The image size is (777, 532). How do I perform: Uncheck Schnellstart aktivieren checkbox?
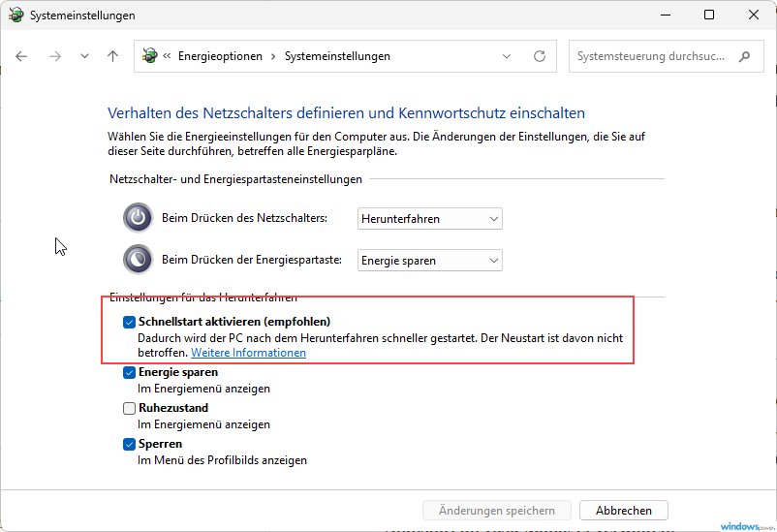click(129, 323)
